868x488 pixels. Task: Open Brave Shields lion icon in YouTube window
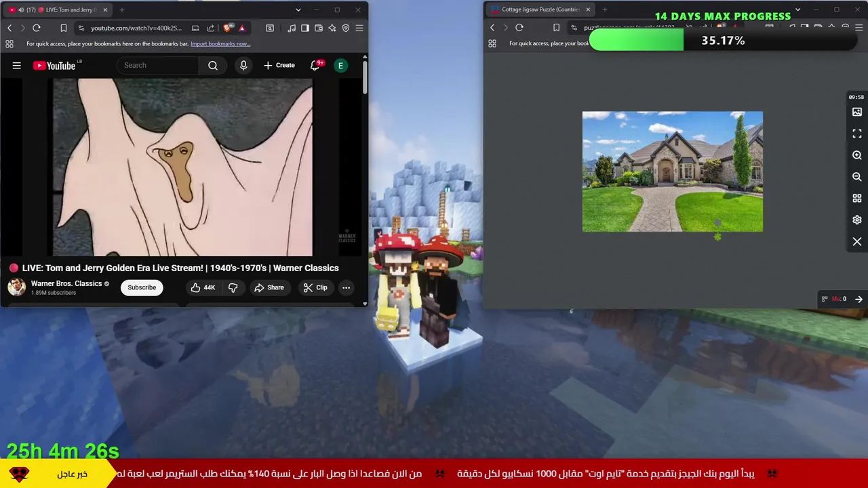click(227, 28)
